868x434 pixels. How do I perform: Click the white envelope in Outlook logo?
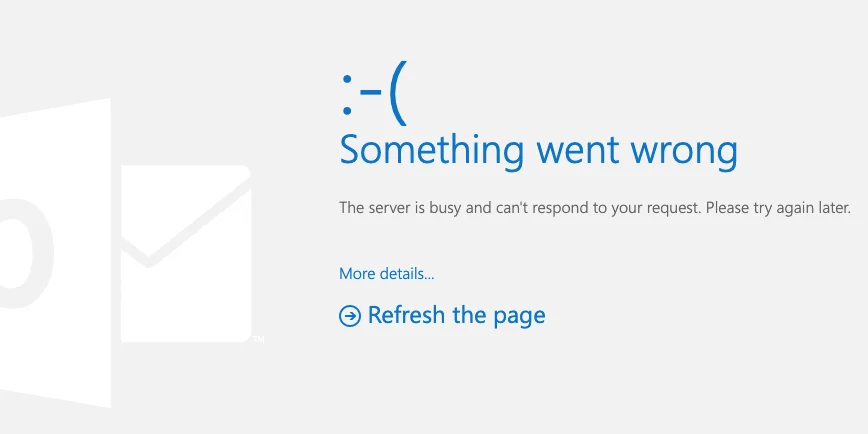tap(186, 254)
